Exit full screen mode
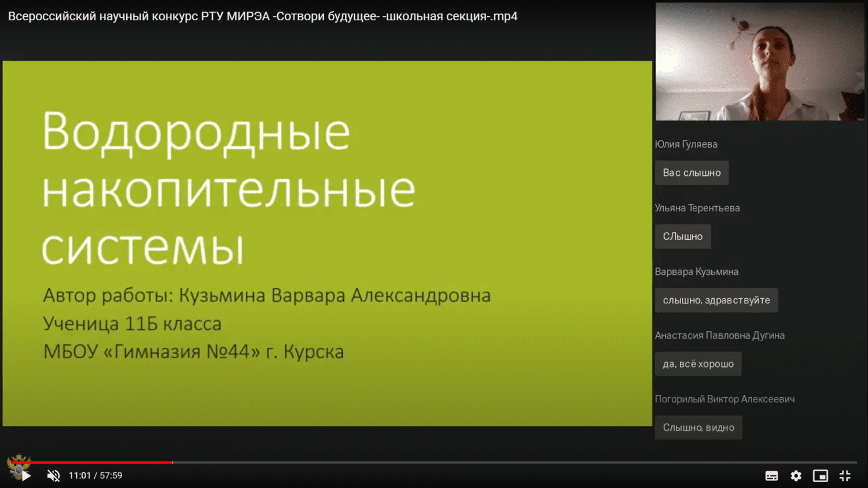 point(845,476)
